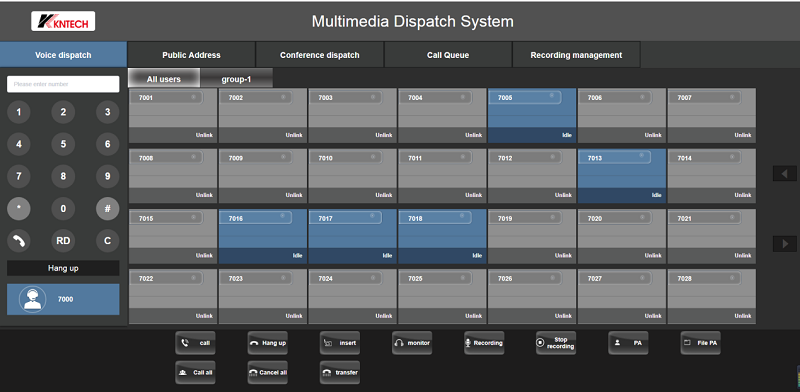The image size is (800, 392).
Task: Click the transfer button
Action: pyautogui.click(x=340, y=373)
